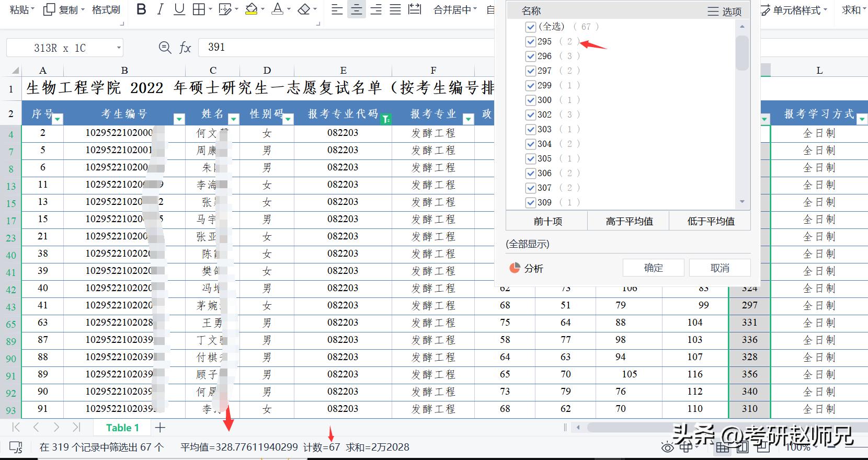Click the 高于平均值 button
The height and width of the screenshot is (460, 868).
629,221
